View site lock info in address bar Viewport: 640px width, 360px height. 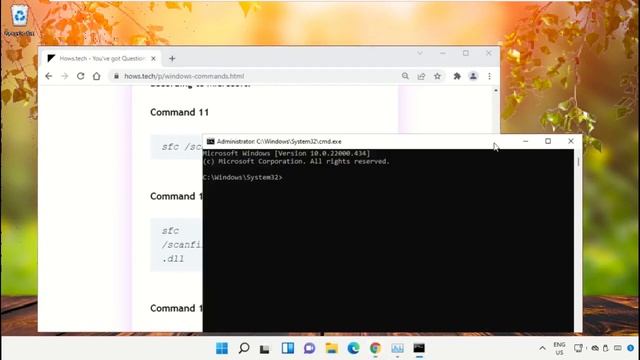(116, 76)
